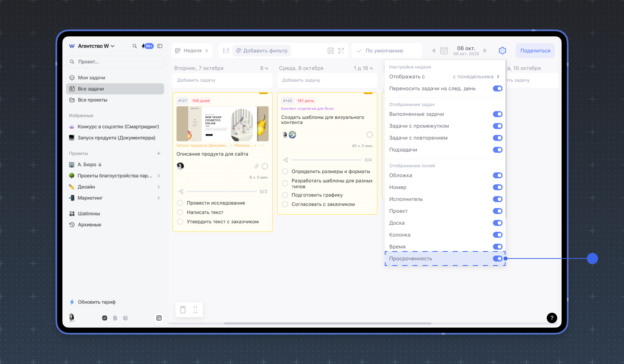Open the search magnifier in sidebar header
The image size is (624, 364).
pyautogui.click(x=134, y=46)
